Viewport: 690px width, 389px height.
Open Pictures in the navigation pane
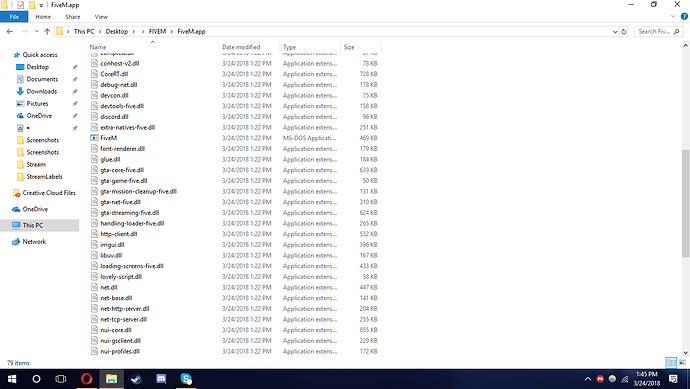[37, 104]
